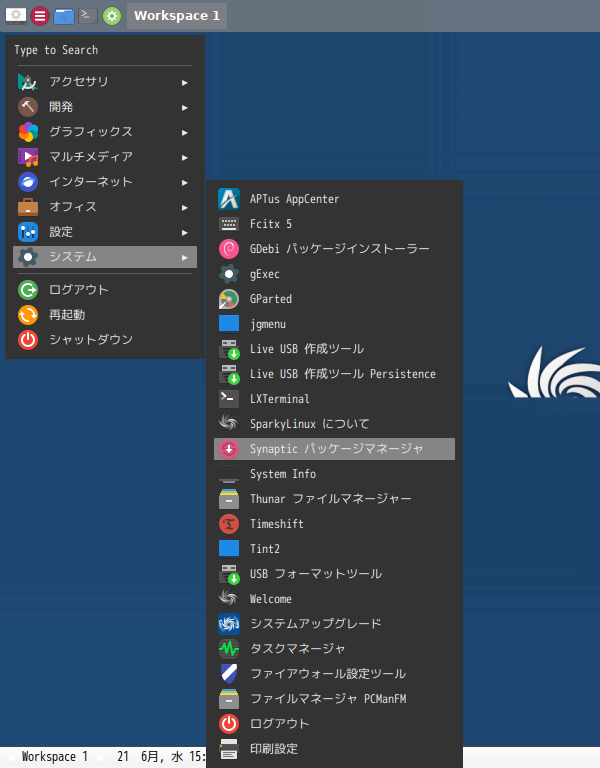
Task: Open file manager from top panel
Action: coord(64,16)
